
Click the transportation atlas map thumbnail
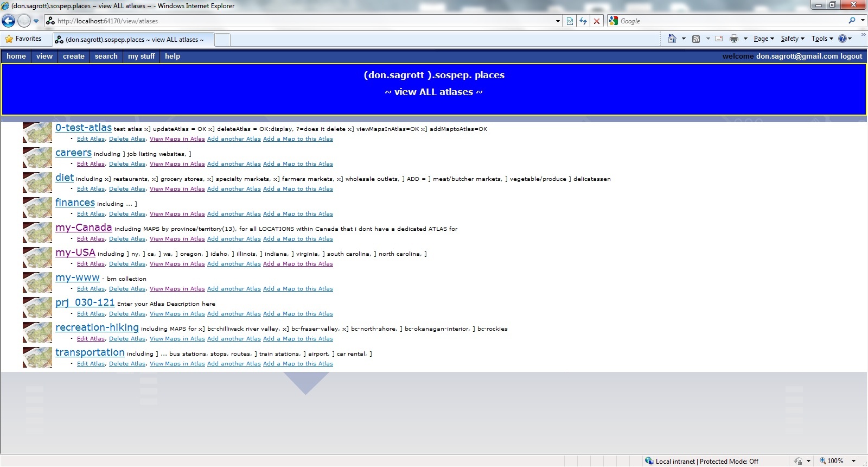[37, 357]
